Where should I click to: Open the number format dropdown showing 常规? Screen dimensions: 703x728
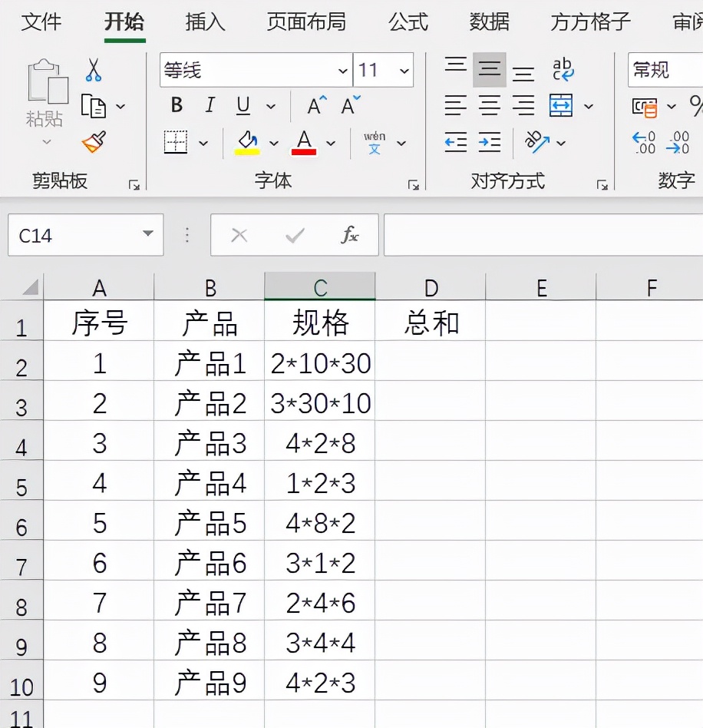click(665, 69)
